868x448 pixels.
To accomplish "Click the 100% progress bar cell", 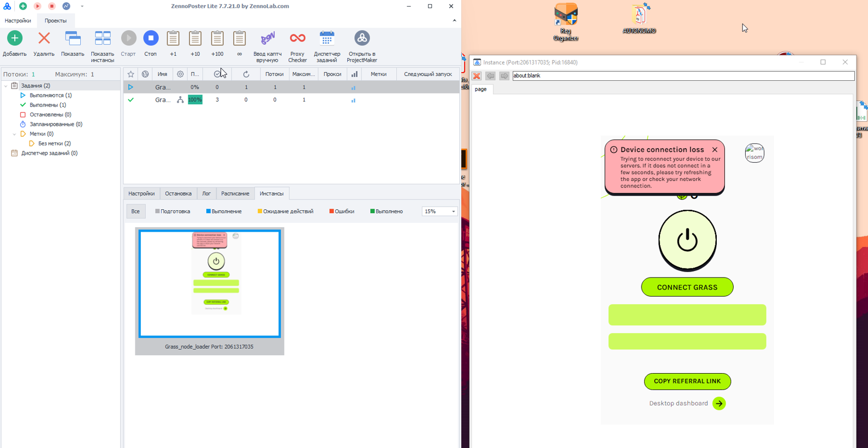I will tap(195, 100).
